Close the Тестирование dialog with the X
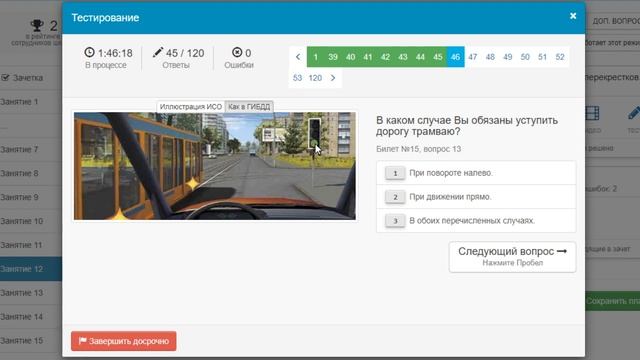This screenshot has width=640, height=360. click(x=573, y=16)
